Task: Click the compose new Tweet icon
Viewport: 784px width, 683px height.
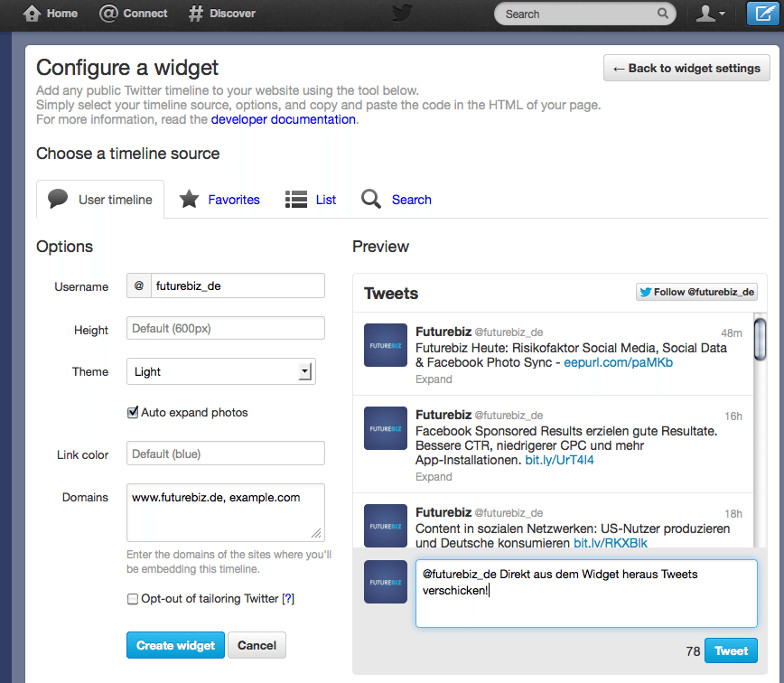Action: 763,14
